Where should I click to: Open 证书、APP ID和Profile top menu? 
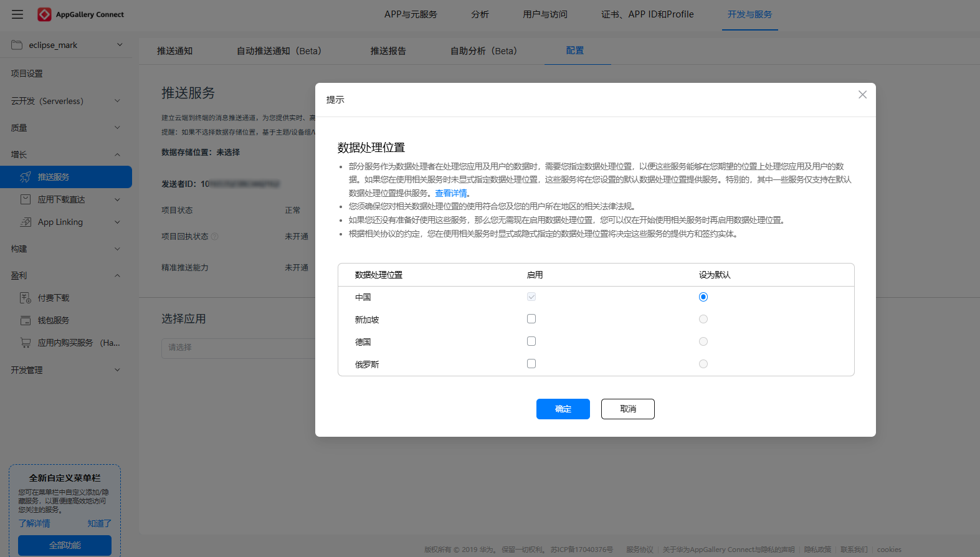[x=647, y=14]
